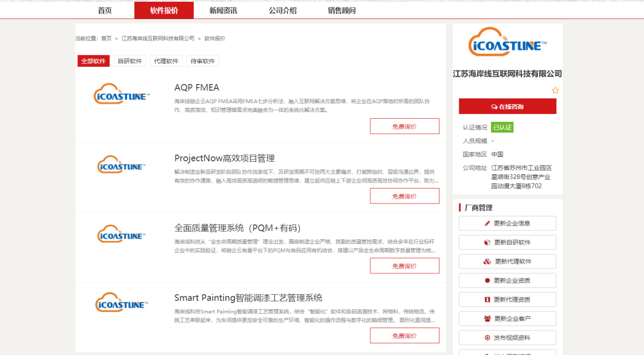Open 江苏海岸线互联网科技有限公司 breadcrumb link

157,38
